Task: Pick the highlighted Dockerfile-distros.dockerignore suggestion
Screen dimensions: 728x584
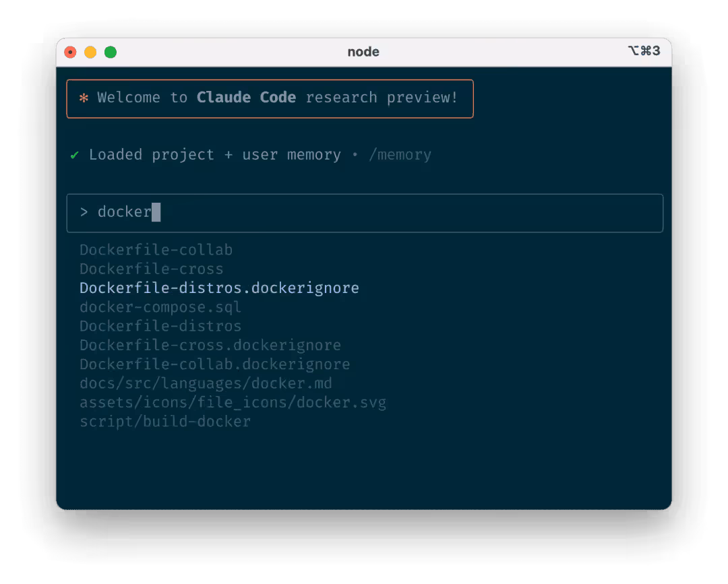Action: (219, 288)
